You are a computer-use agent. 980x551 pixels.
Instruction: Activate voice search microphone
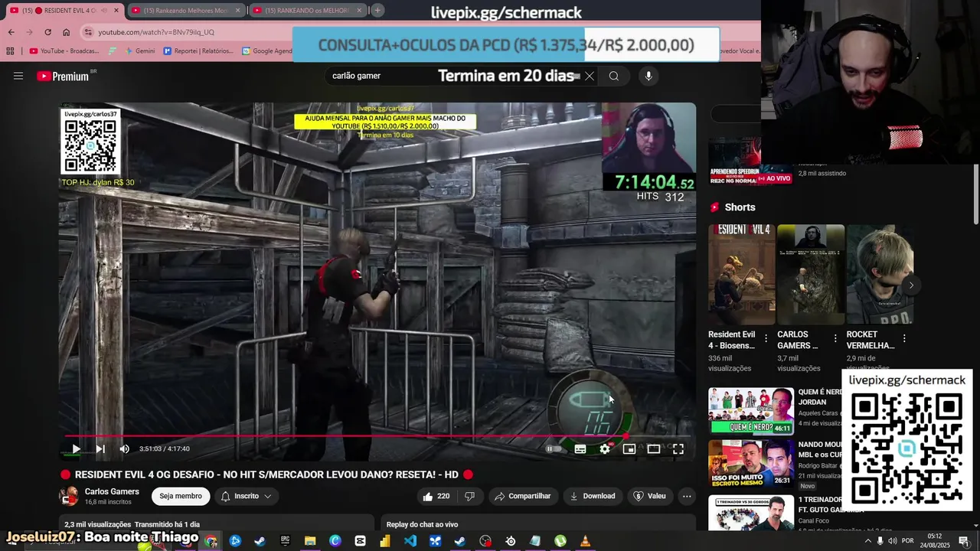[648, 76]
